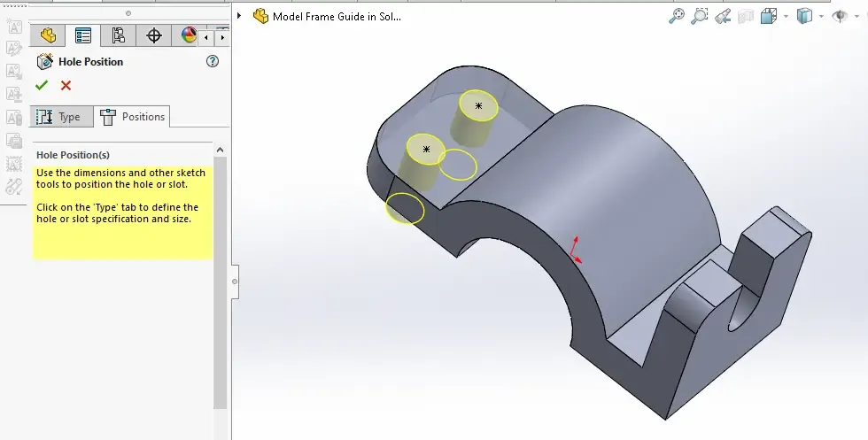Screen dimensions: 868x440
Task: Click the grayed Section View icon
Action: tap(746, 16)
